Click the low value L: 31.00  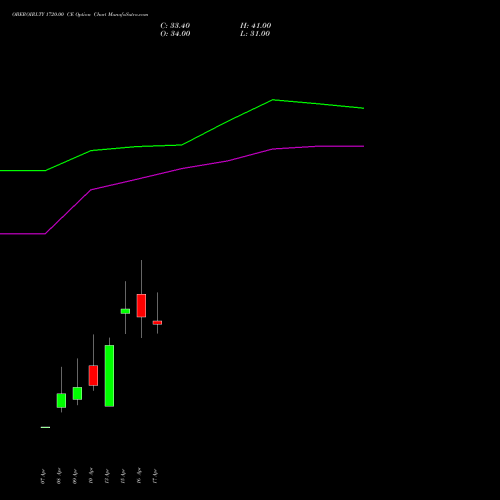coord(255,34)
